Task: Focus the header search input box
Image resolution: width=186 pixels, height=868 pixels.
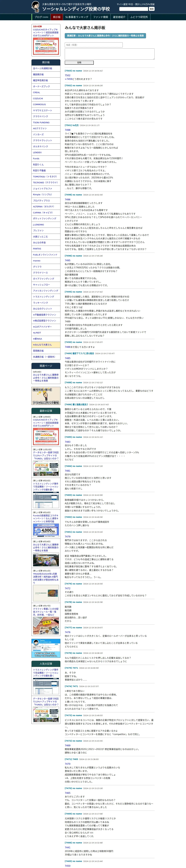Action: pyautogui.click(x=134, y=9)
